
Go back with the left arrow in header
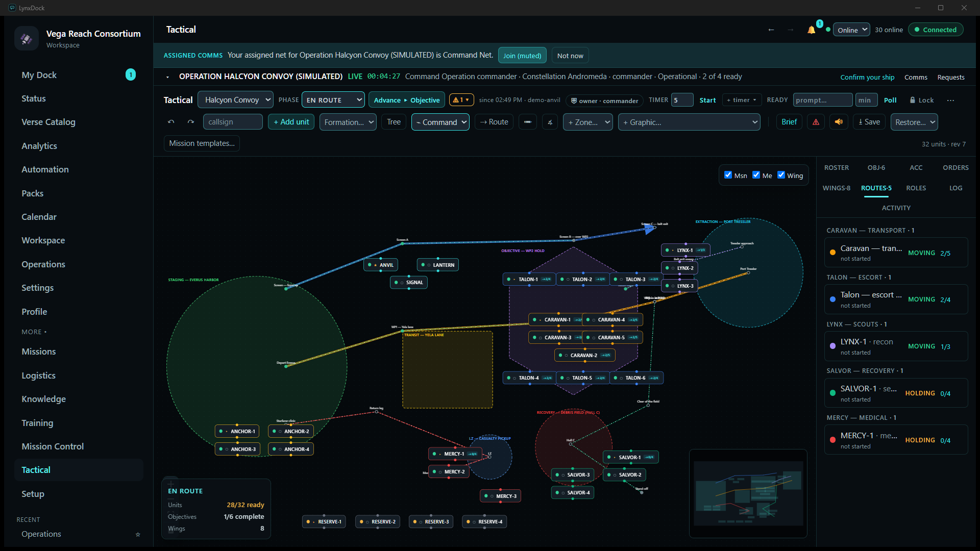pyautogui.click(x=771, y=30)
